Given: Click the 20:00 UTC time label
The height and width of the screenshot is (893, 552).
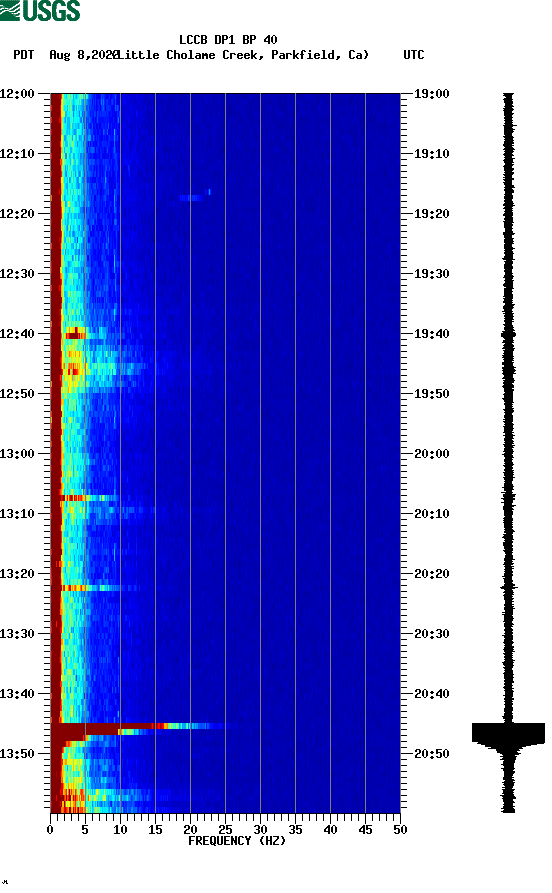Looking at the screenshot, I should point(431,454).
